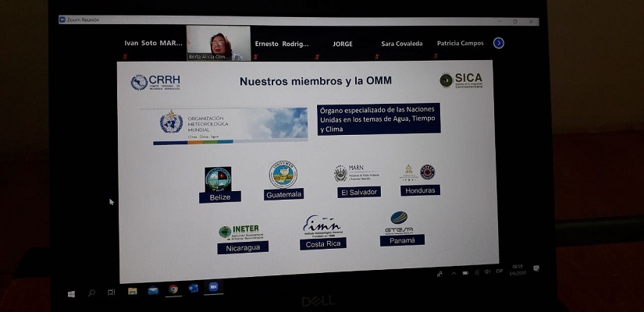Select Berta Alicia's video thumbnail
The image size is (644, 312).
pos(219,43)
